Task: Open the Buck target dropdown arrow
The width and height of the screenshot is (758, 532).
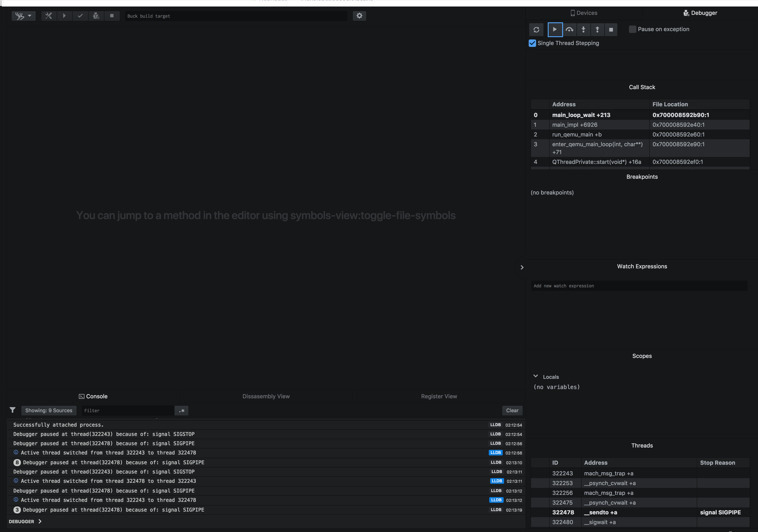Action: click(29, 16)
